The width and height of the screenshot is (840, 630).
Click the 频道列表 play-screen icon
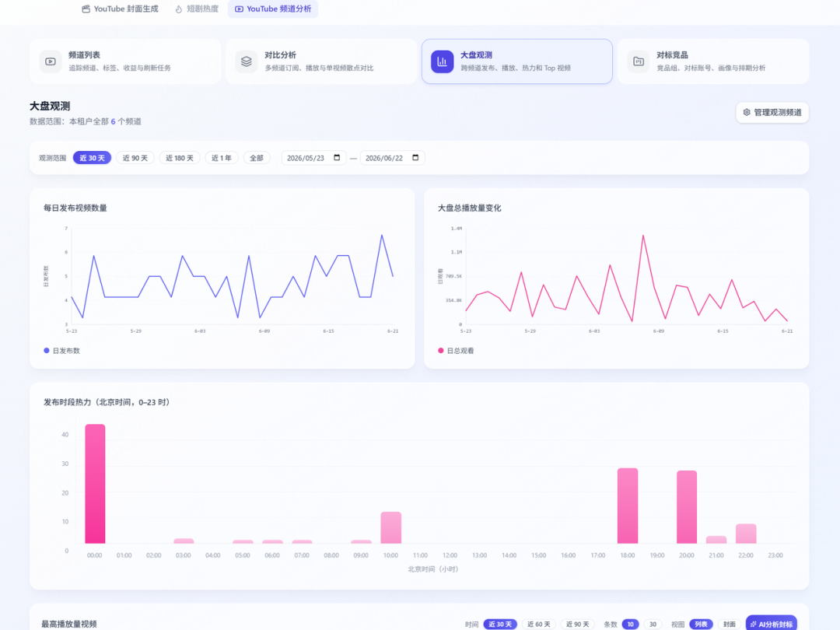tap(51, 61)
